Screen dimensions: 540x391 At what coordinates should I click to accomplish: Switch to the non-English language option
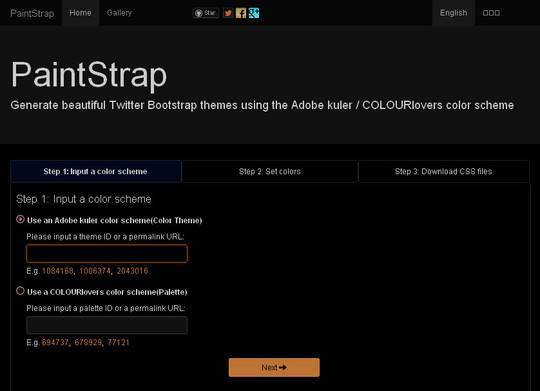click(x=491, y=13)
